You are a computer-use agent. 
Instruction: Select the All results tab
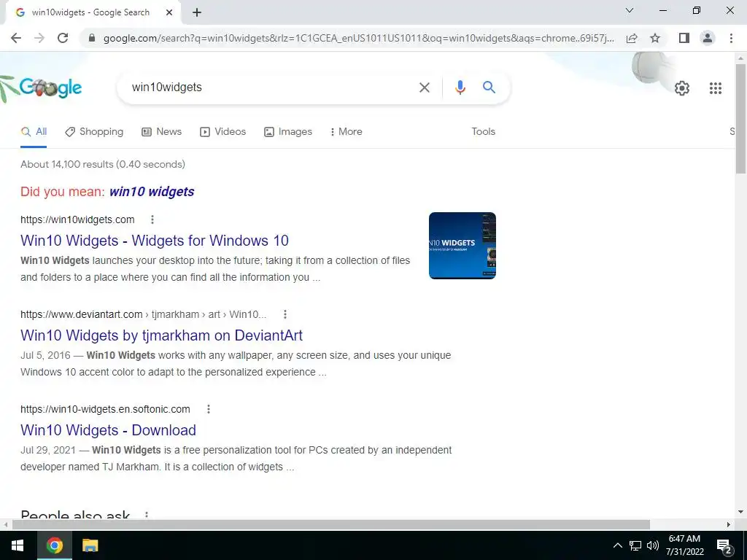pos(34,132)
